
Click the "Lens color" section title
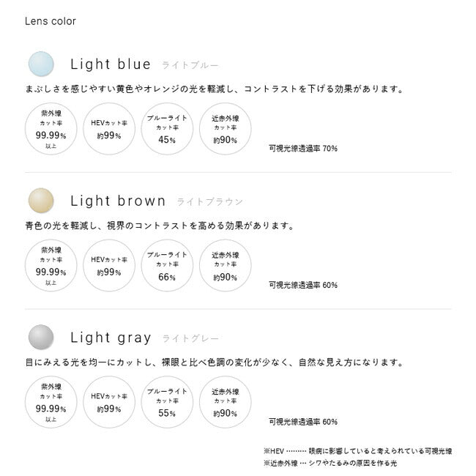[51, 21]
